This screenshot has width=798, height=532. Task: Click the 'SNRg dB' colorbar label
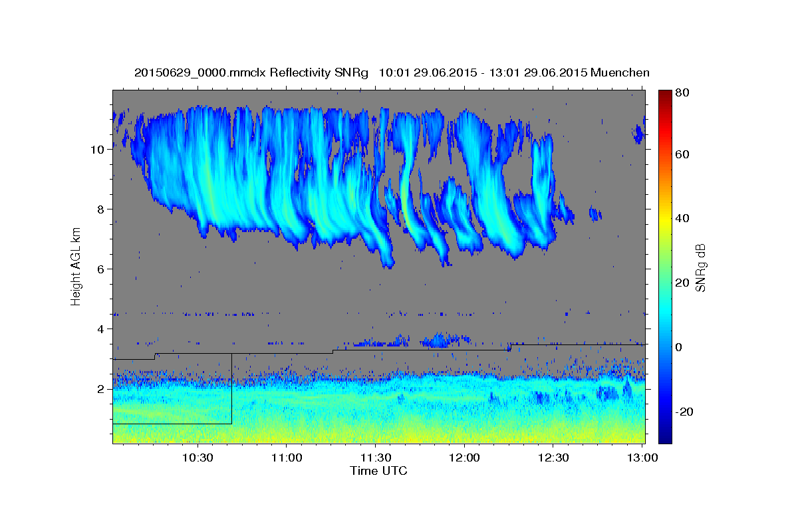700,267
